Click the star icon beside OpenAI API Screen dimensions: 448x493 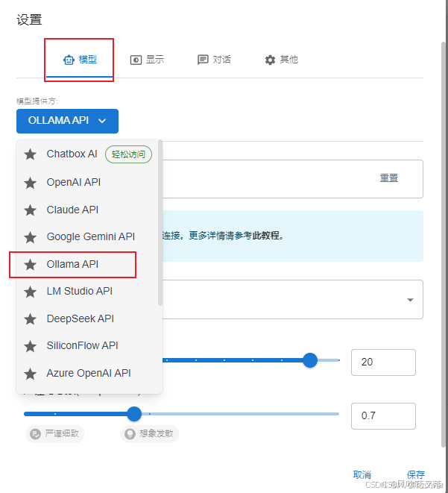[30, 183]
